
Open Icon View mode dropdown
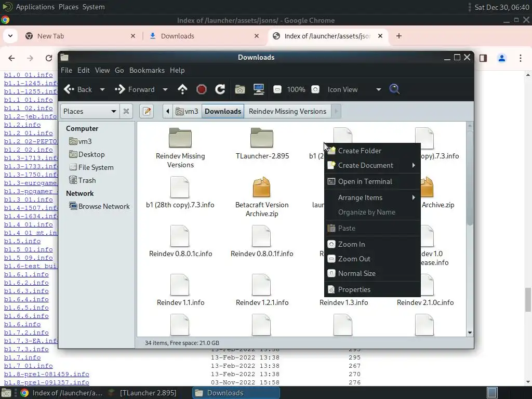[x=354, y=89]
